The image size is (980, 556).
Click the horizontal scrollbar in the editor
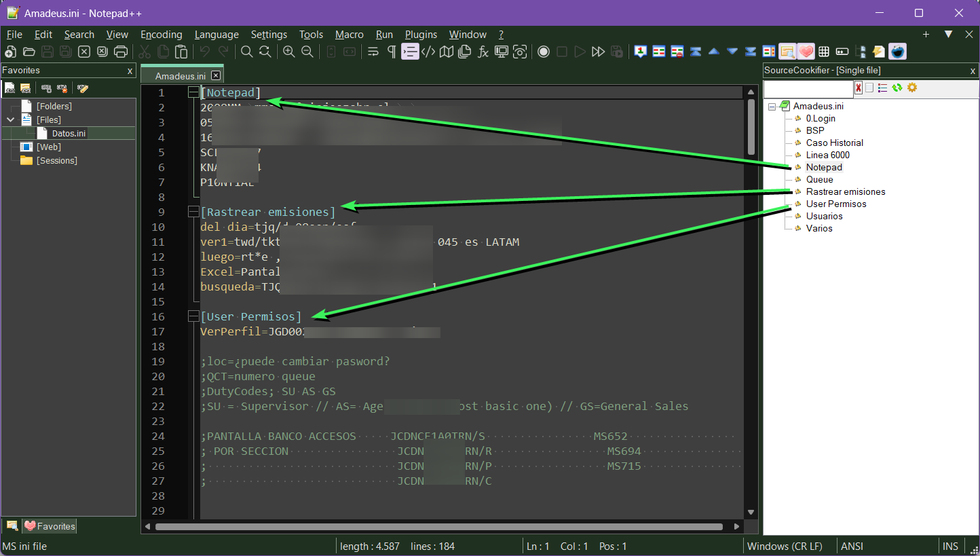pos(439,527)
